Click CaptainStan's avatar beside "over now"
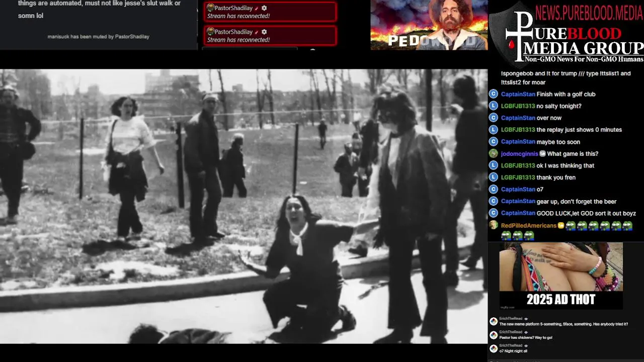The image size is (644, 362). 494,118
